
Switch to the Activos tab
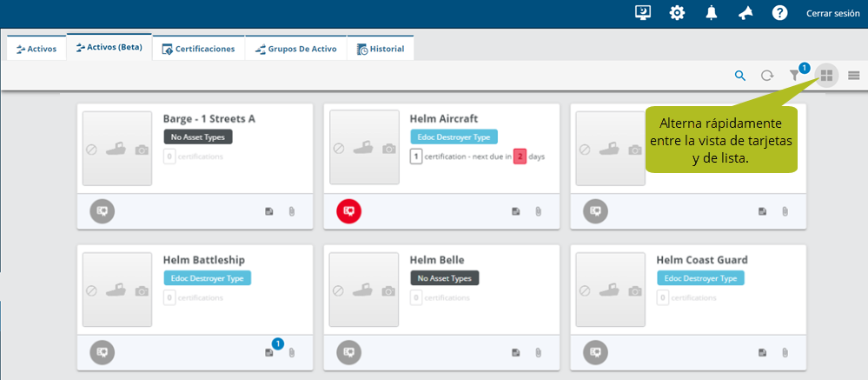[36, 49]
